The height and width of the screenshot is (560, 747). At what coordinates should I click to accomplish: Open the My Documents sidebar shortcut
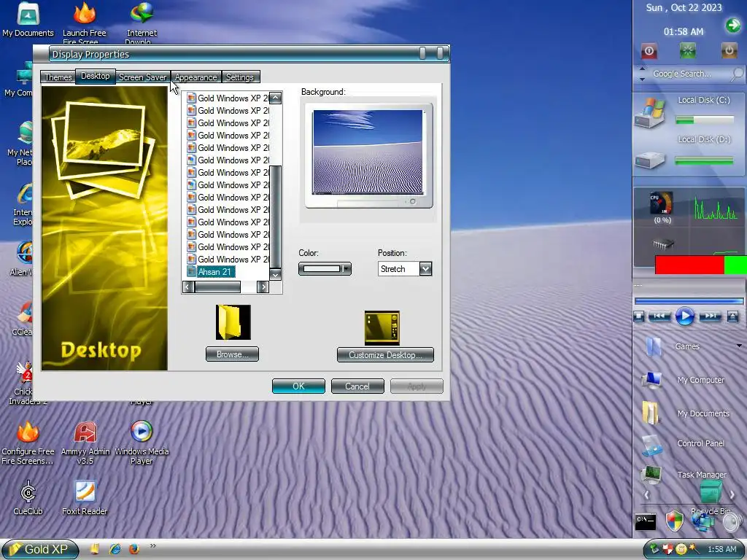pos(686,413)
